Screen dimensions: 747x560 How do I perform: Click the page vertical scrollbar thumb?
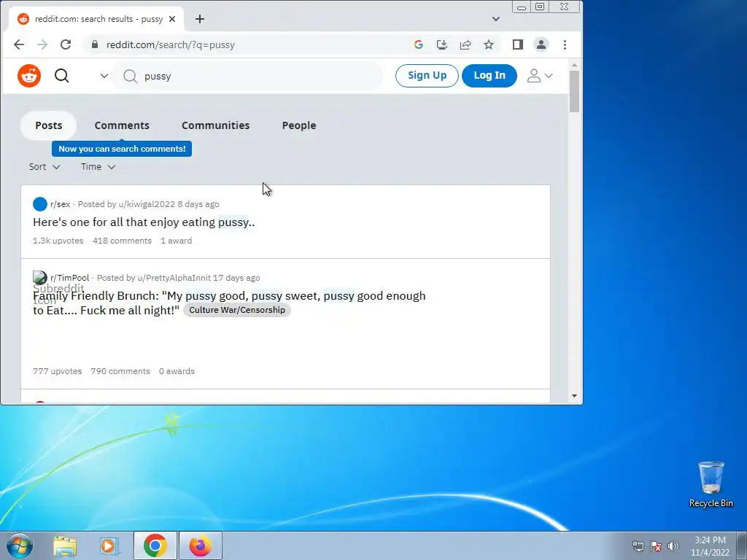[x=574, y=91]
